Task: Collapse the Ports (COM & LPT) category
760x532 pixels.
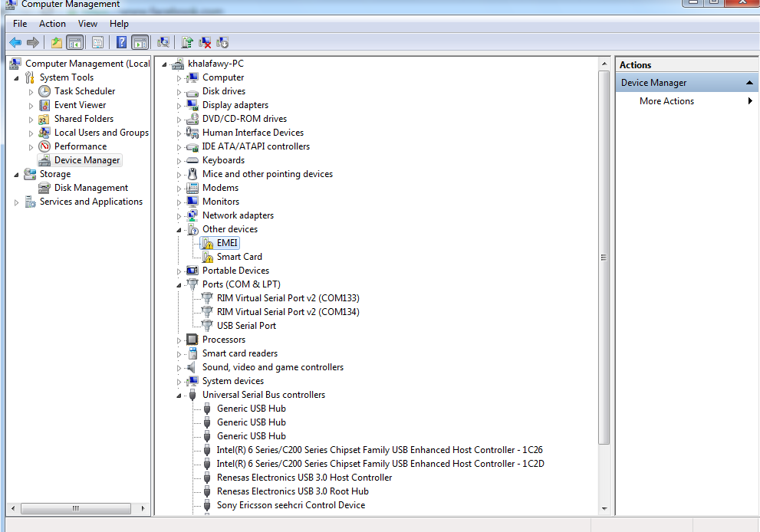Action: (x=179, y=285)
